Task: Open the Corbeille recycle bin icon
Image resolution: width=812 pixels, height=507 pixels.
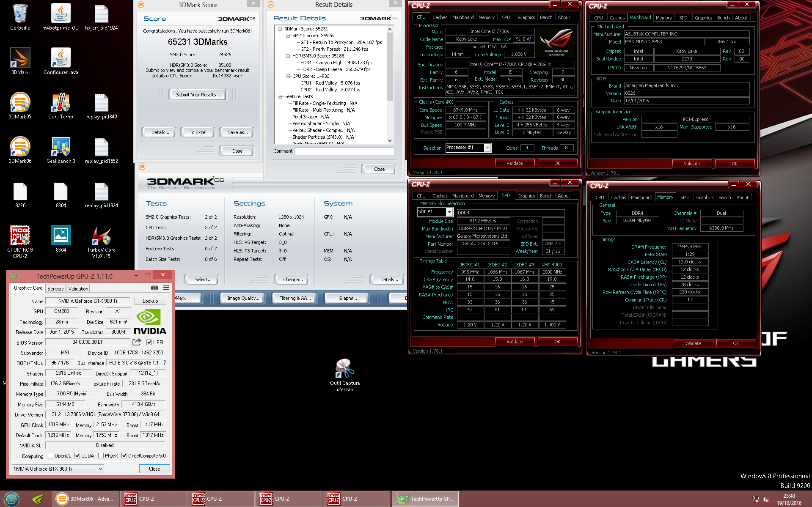Action: coord(20,17)
